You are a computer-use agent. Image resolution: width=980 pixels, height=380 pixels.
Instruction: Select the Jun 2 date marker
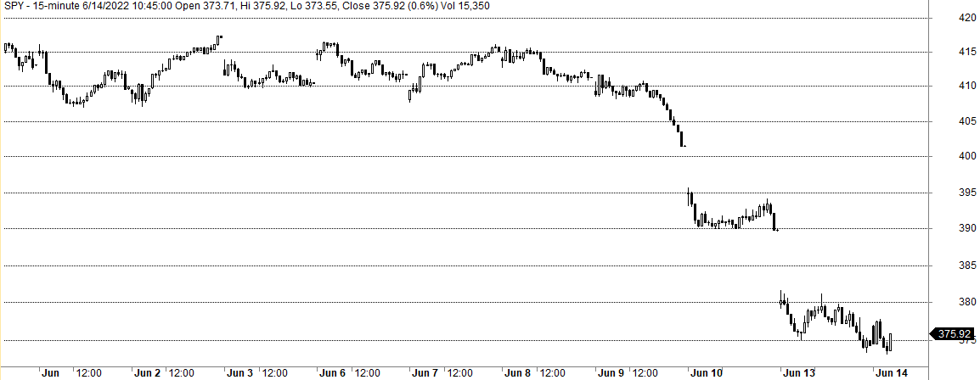click(148, 372)
